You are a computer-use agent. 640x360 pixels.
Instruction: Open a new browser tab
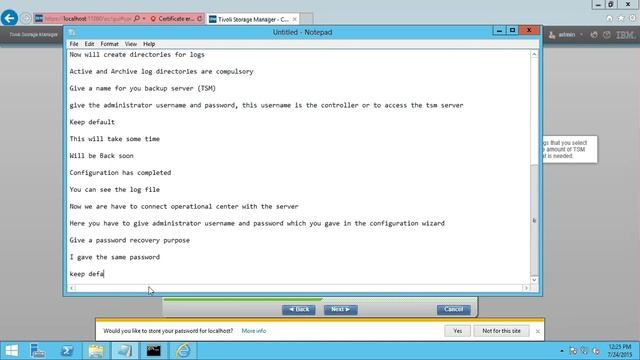(x=307, y=19)
